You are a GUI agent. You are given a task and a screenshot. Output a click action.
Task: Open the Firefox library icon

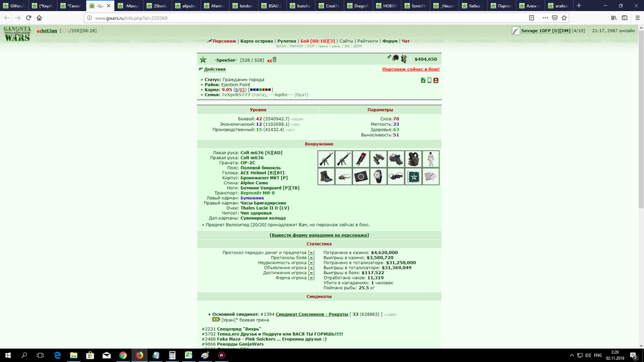[614, 17]
